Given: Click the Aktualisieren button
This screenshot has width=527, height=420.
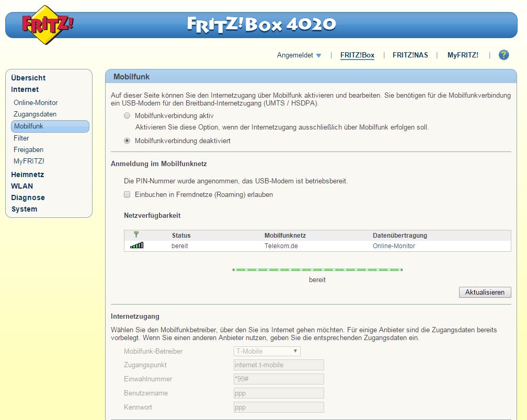Looking at the screenshot, I should tap(485, 292).
